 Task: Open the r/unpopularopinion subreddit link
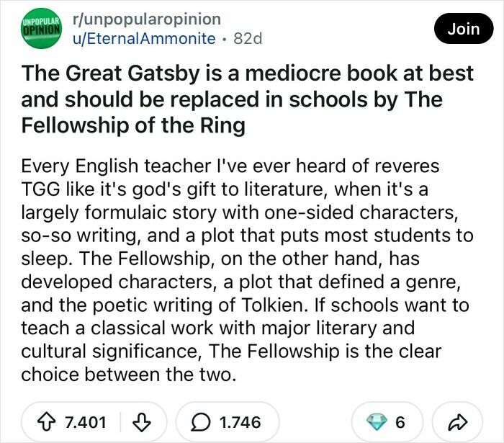(147, 19)
